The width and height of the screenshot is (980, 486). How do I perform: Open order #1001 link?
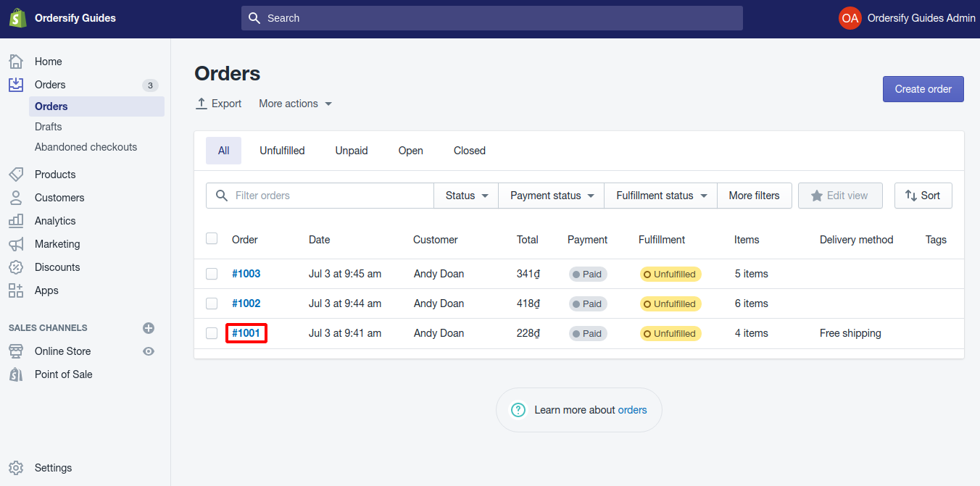point(246,333)
